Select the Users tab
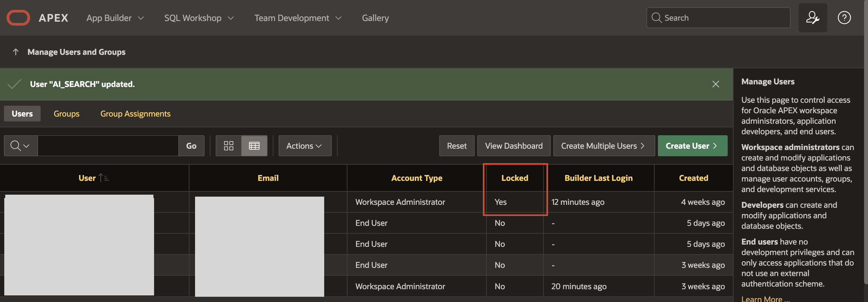Screen dimensions: 868x302 coord(22,114)
